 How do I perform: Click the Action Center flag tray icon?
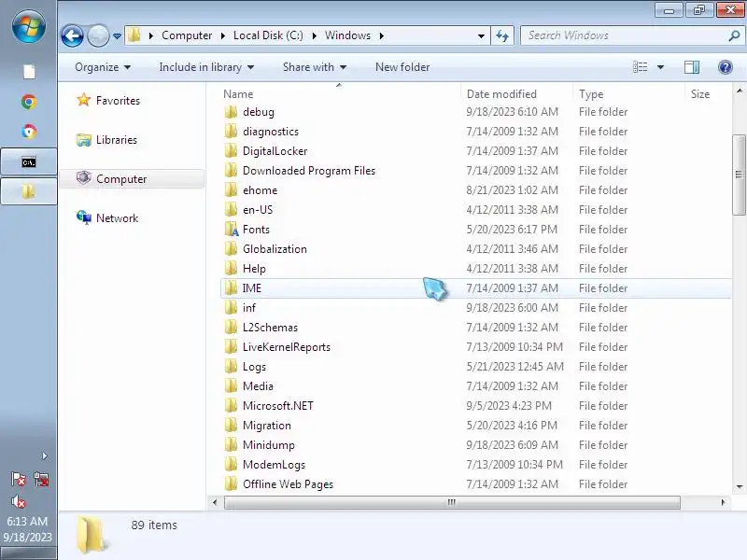coord(19,479)
